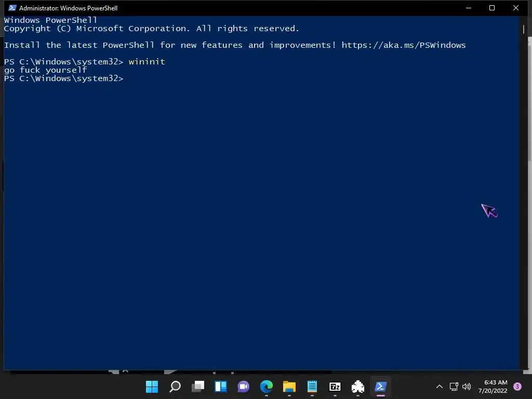Open the Widgets panel
This screenshot has height=399, width=532.
pos(221,387)
